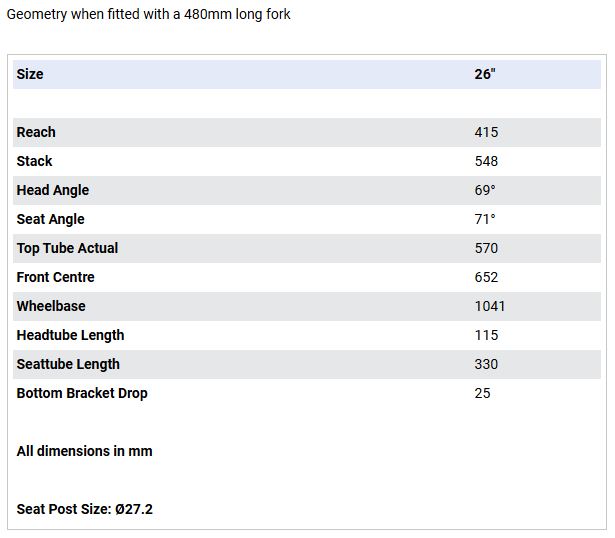Click the Reach value 415
Screen dimensions: 615x538
486,132
